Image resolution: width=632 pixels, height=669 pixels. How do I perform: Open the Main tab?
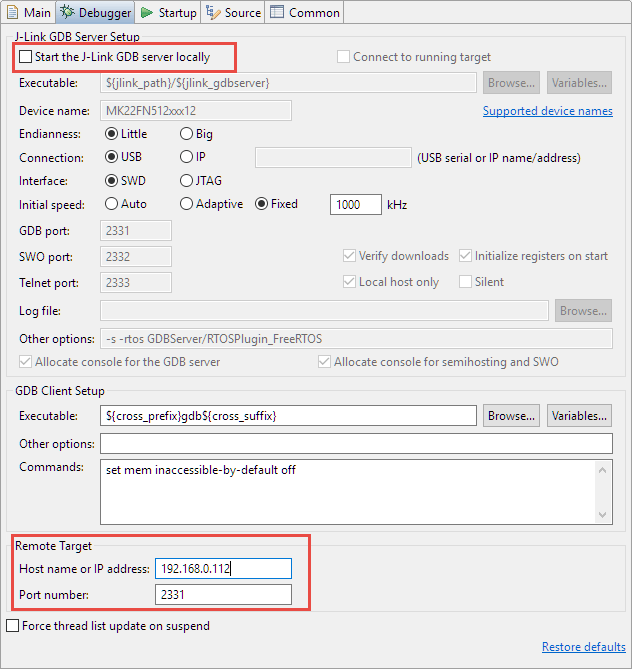click(29, 12)
